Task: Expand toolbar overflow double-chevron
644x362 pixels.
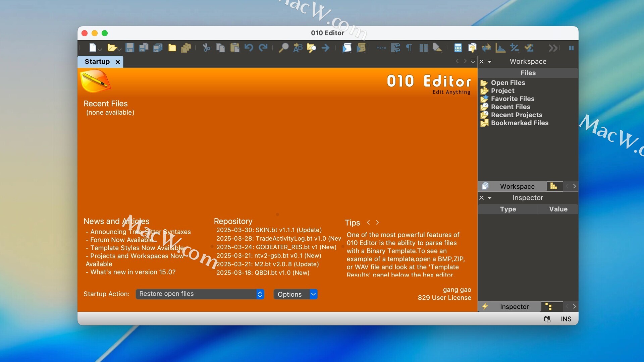Action: point(553,48)
